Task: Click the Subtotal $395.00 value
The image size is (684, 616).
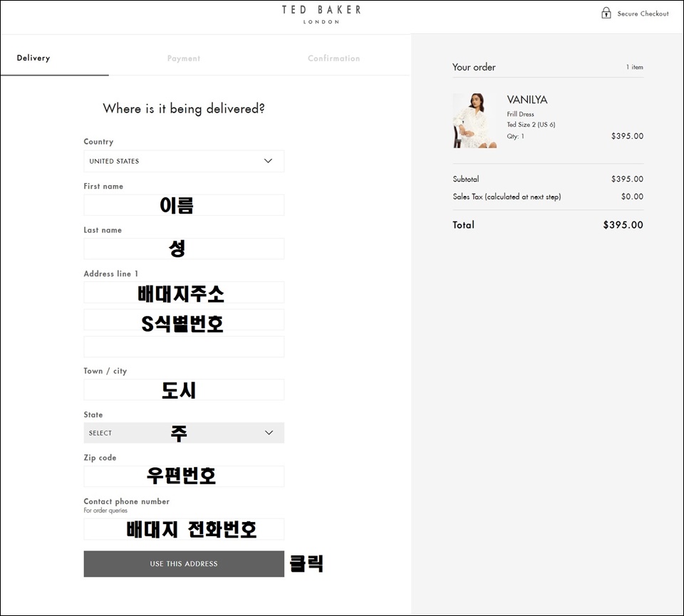Action: (x=627, y=179)
